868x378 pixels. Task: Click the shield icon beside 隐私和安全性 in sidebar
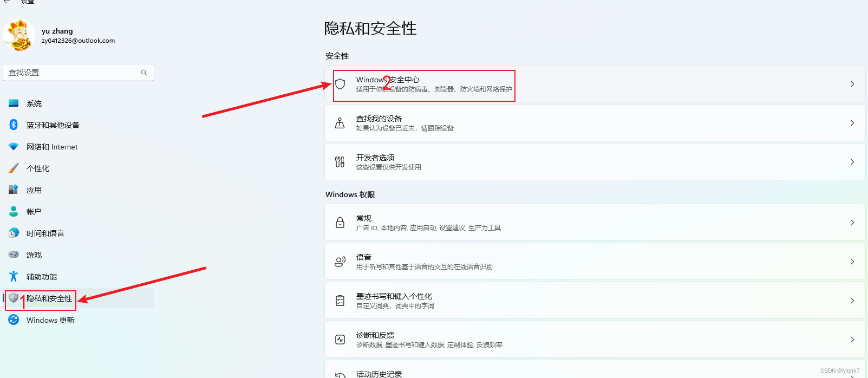14,298
